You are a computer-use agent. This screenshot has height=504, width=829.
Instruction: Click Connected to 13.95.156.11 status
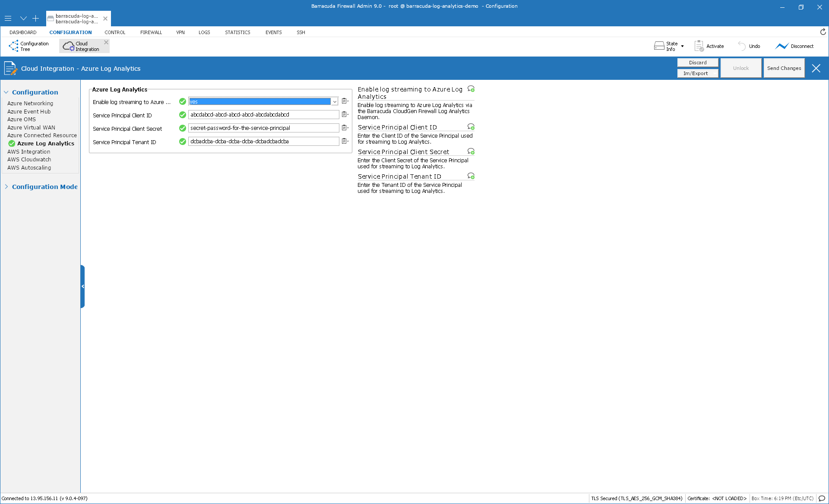coord(44,498)
